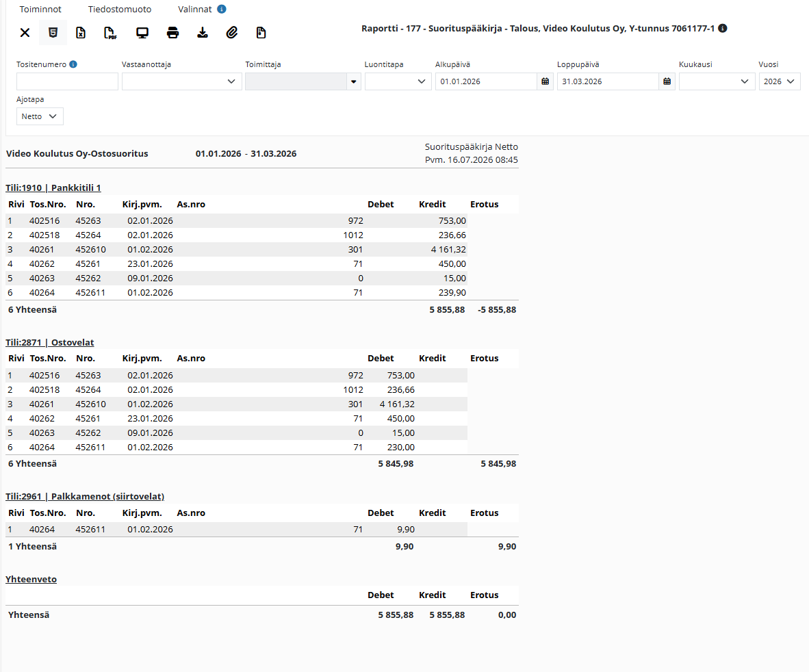Open the Tiedostomuoto menu
The width and height of the screenshot is (809, 672).
pos(120,10)
